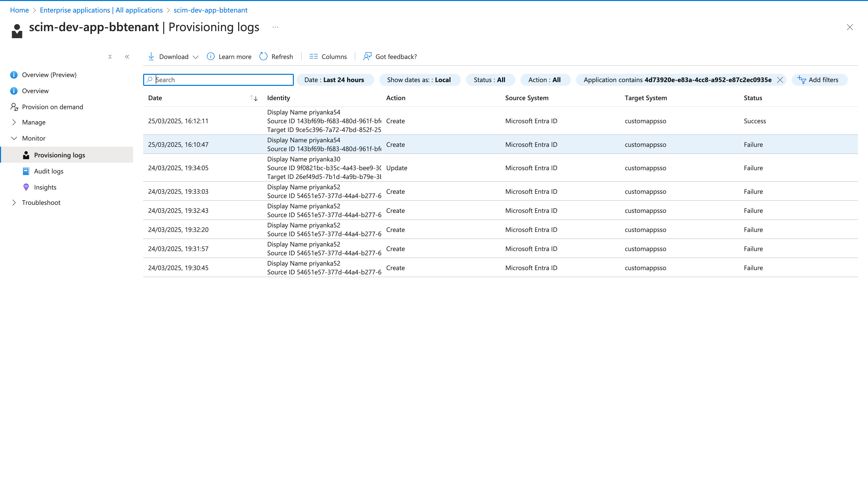Viewport: 868px width, 479px height.
Task: Open the 16:12:11 Success log row
Action: pos(500,121)
